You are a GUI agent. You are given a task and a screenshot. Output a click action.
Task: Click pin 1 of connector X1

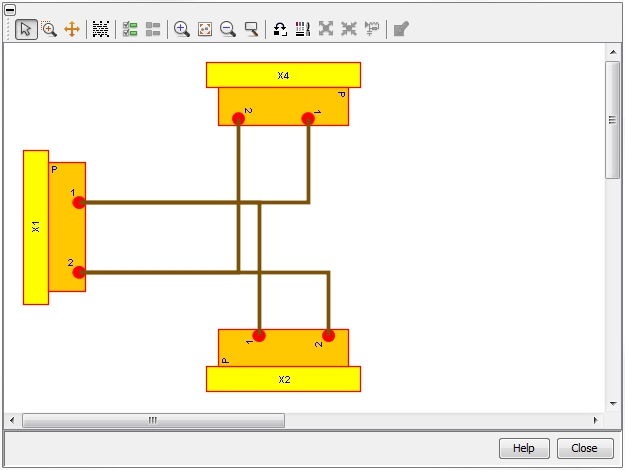(x=79, y=203)
